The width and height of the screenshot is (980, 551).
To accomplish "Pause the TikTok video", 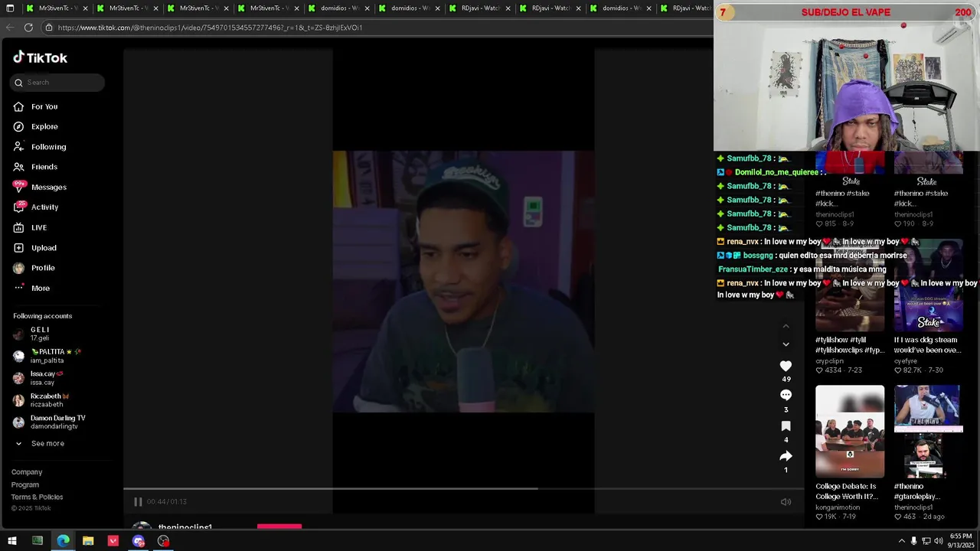I will [x=138, y=502].
